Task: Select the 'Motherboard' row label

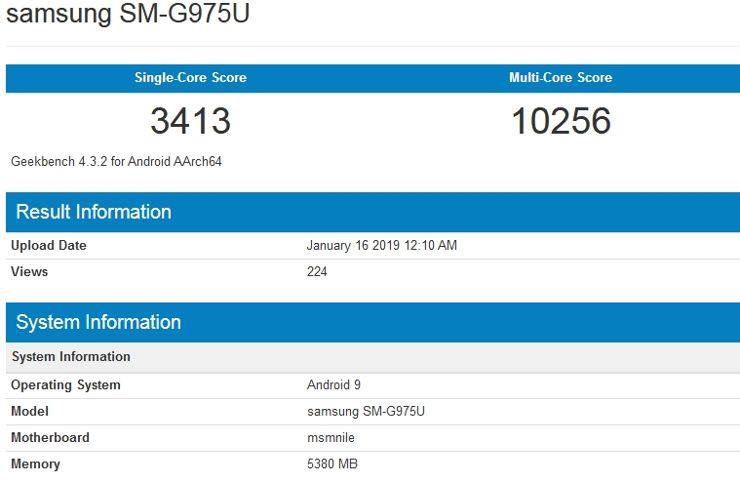Action: (x=50, y=438)
